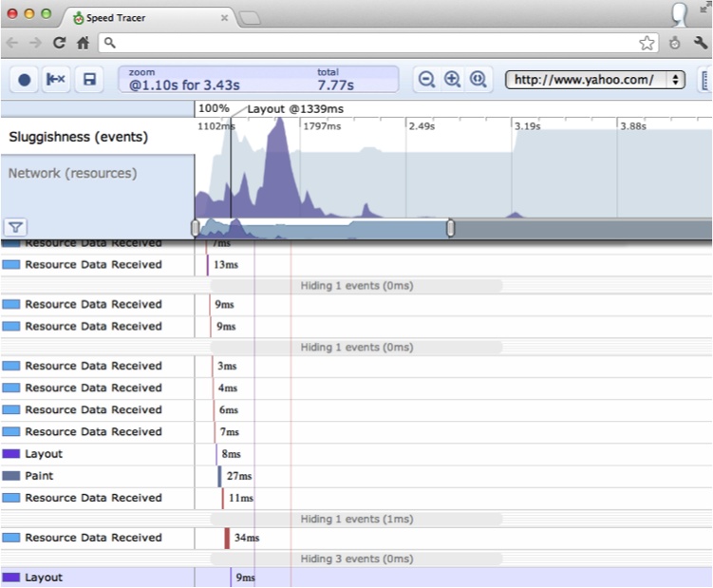Image resolution: width=713 pixels, height=588 pixels.
Task: Select the highlighted Layout 9ms row
Action: click(x=357, y=578)
